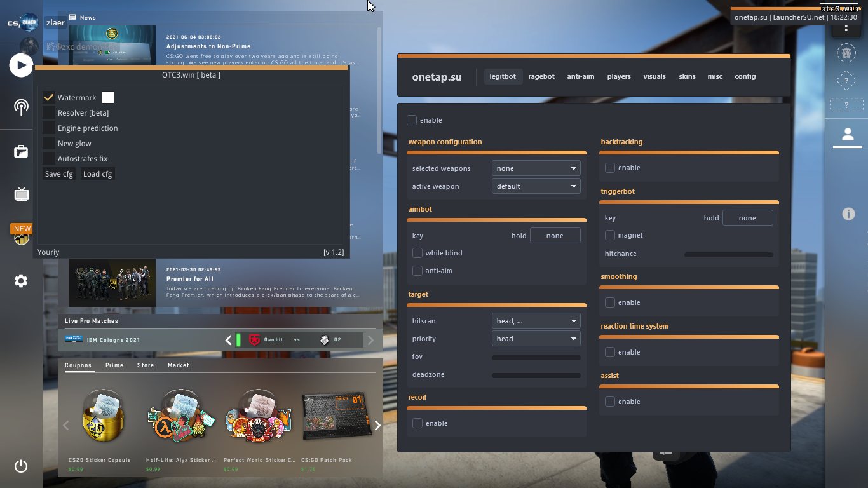This screenshot has width=868, height=488.
Task: Enable Autostrafes fix checkbox
Action: [x=49, y=158]
